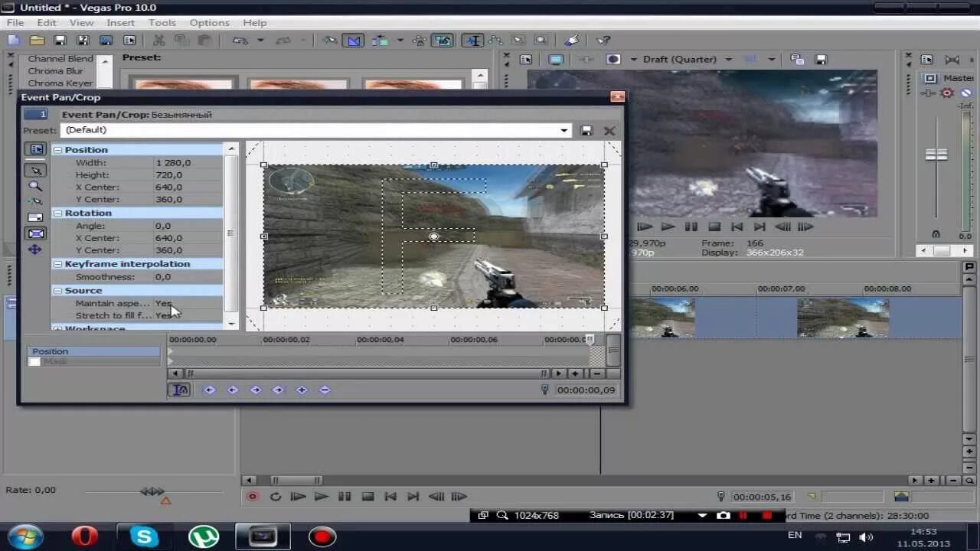
Task: Open the Pan/Crop Preset dropdown
Action: 564,130
